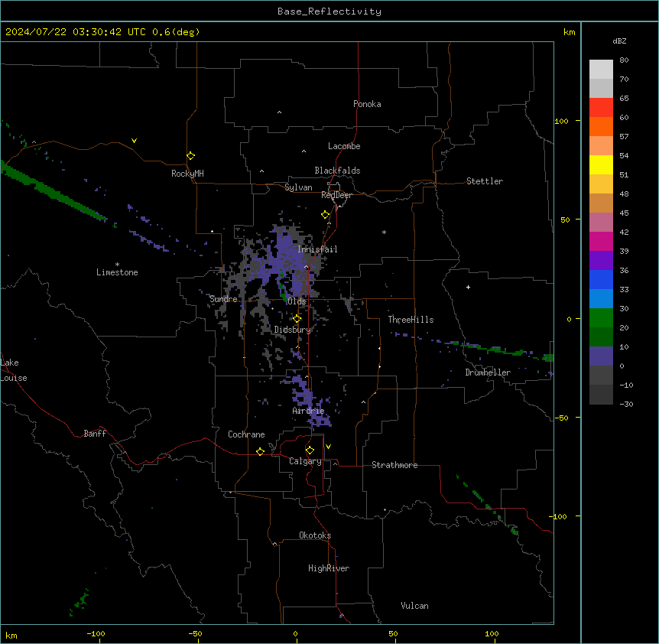Click the Lake Louise label

point(14,370)
